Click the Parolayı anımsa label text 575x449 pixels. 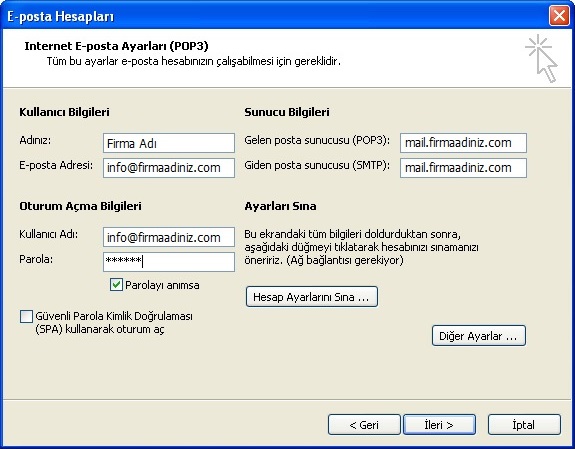pyautogui.click(x=162, y=285)
